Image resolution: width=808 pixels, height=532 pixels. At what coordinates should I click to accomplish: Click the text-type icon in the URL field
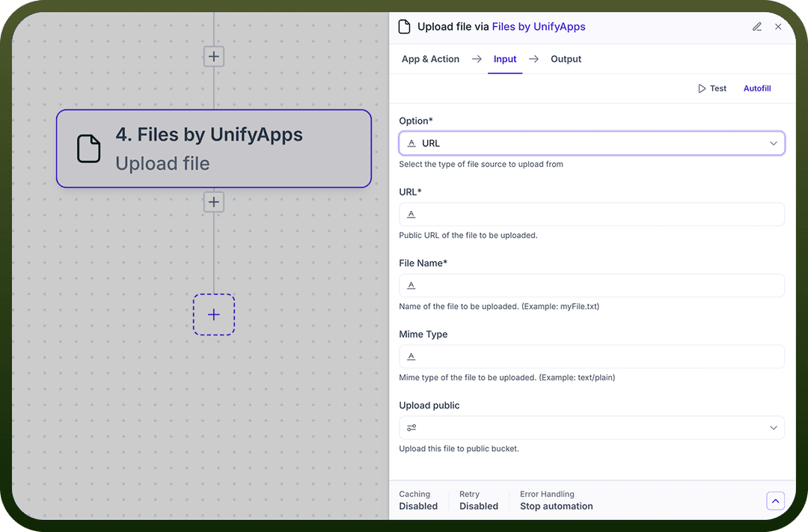tap(411, 215)
